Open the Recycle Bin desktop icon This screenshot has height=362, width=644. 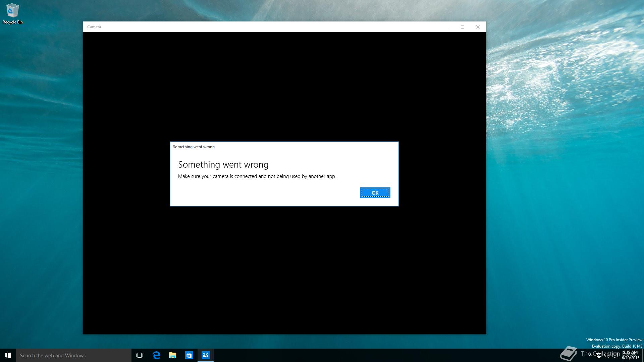[x=12, y=14]
